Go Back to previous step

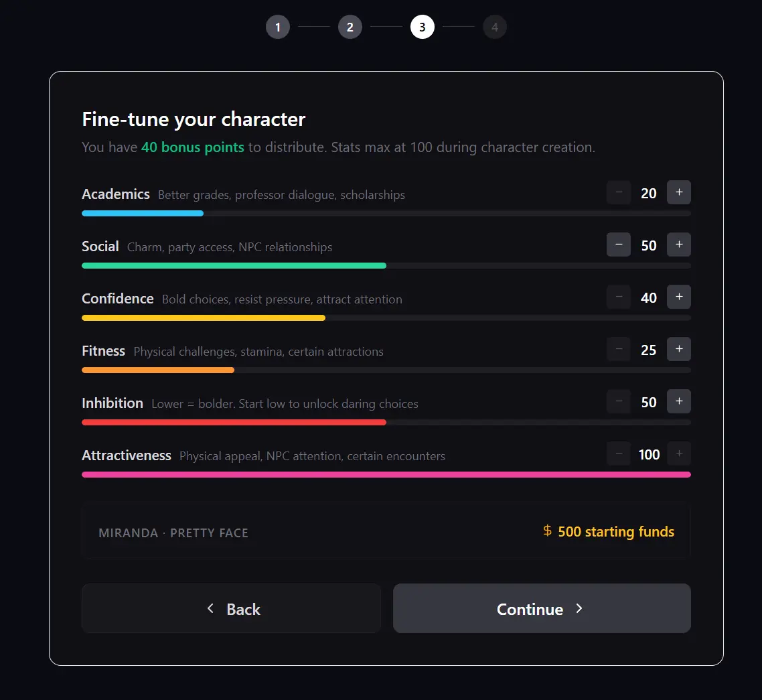[x=231, y=608]
